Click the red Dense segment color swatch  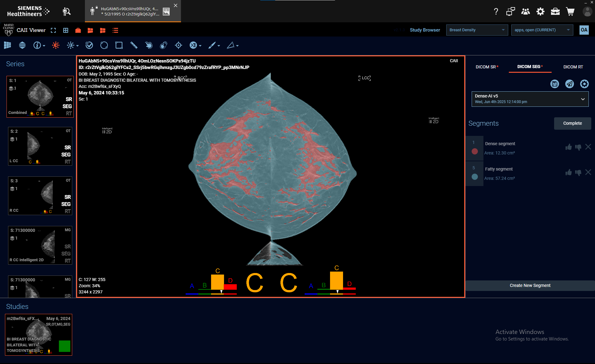click(x=474, y=151)
